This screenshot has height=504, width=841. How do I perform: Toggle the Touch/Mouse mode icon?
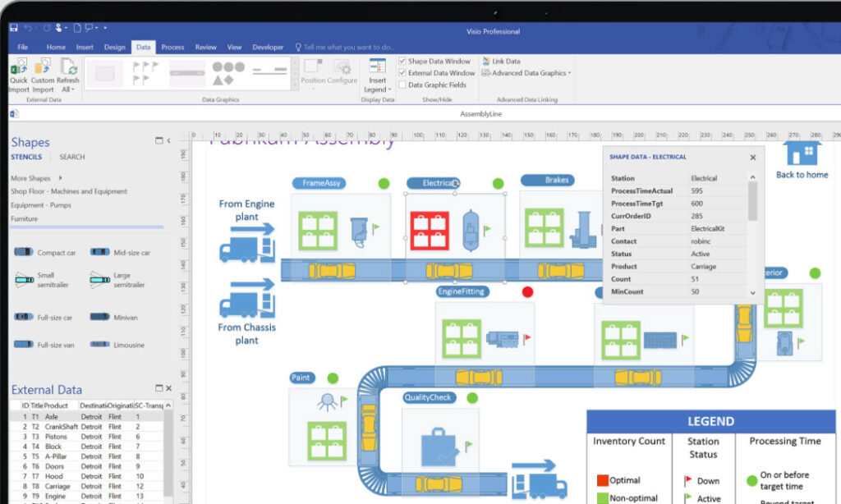click(x=58, y=27)
